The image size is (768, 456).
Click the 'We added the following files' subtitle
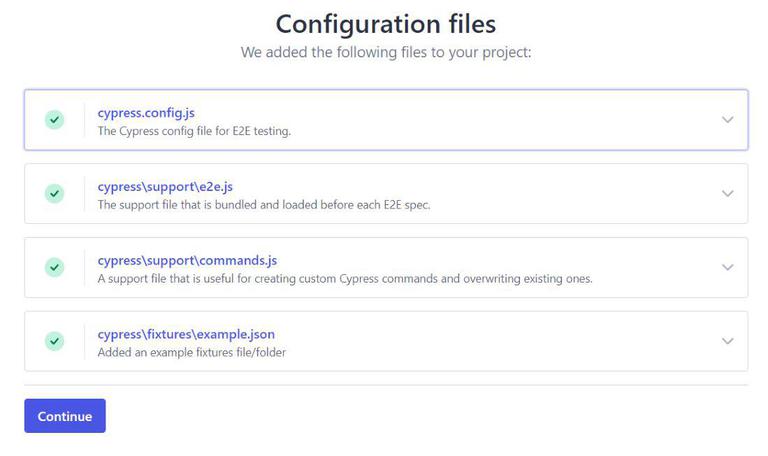click(385, 52)
